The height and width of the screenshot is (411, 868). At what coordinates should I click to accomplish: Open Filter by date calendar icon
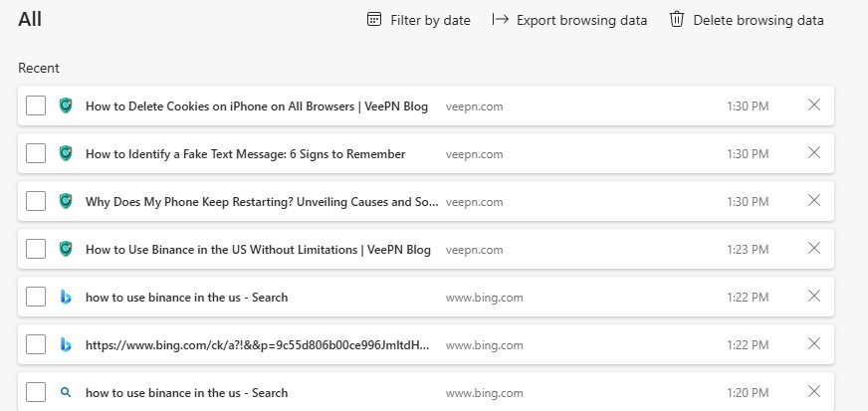[374, 20]
